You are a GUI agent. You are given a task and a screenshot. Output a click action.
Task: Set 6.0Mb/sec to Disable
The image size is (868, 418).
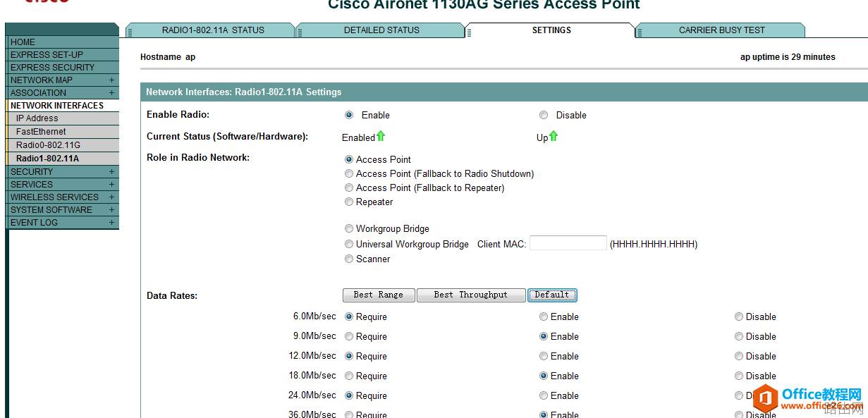739,316
